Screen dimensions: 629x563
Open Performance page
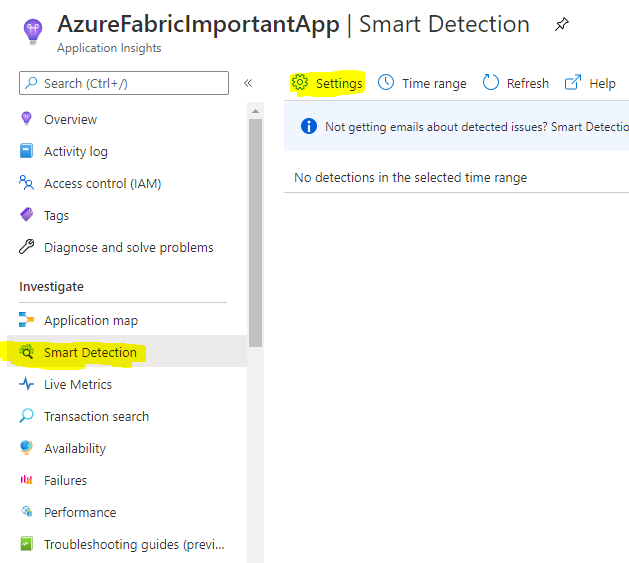pos(127,512)
